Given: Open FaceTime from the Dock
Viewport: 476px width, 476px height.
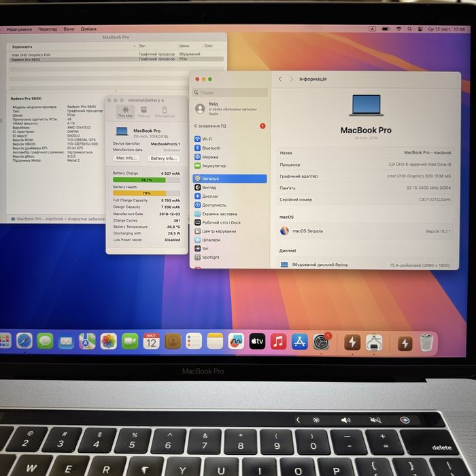Looking at the screenshot, I should pos(130,341).
